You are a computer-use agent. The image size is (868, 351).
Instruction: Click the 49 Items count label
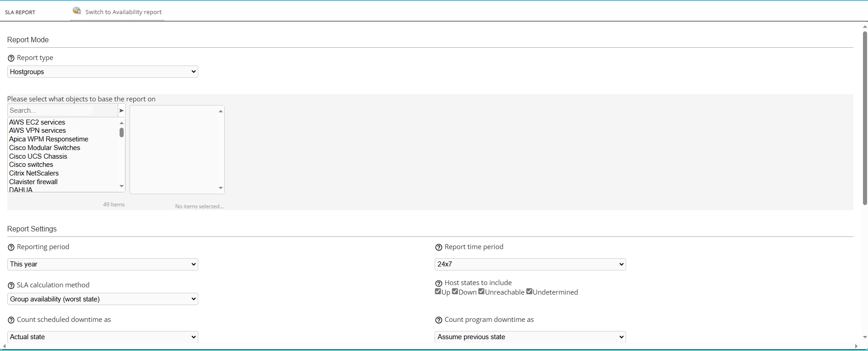(114, 205)
